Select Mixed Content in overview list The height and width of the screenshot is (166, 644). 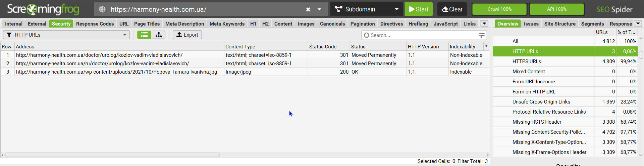pyautogui.click(x=529, y=72)
